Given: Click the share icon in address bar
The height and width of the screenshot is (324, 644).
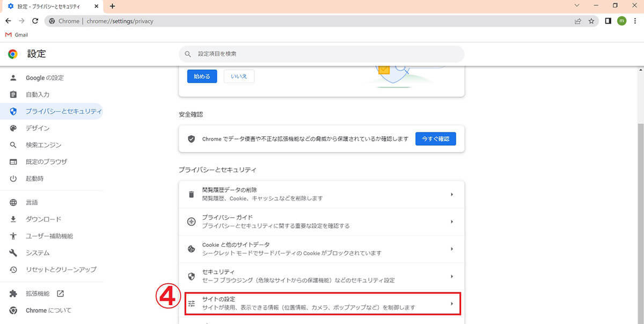Looking at the screenshot, I should pyautogui.click(x=577, y=21).
